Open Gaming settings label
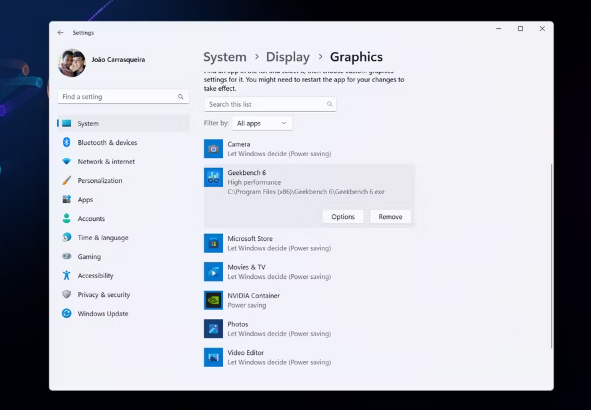Viewport: 591px width, 410px height. [89, 257]
